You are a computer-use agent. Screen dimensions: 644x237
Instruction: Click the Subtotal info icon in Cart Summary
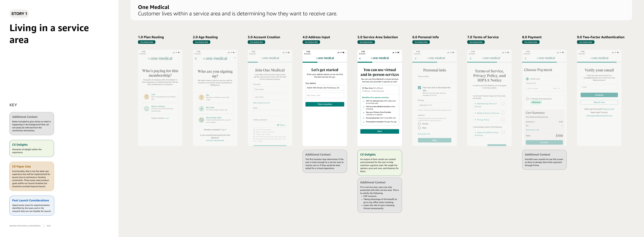[534, 122]
